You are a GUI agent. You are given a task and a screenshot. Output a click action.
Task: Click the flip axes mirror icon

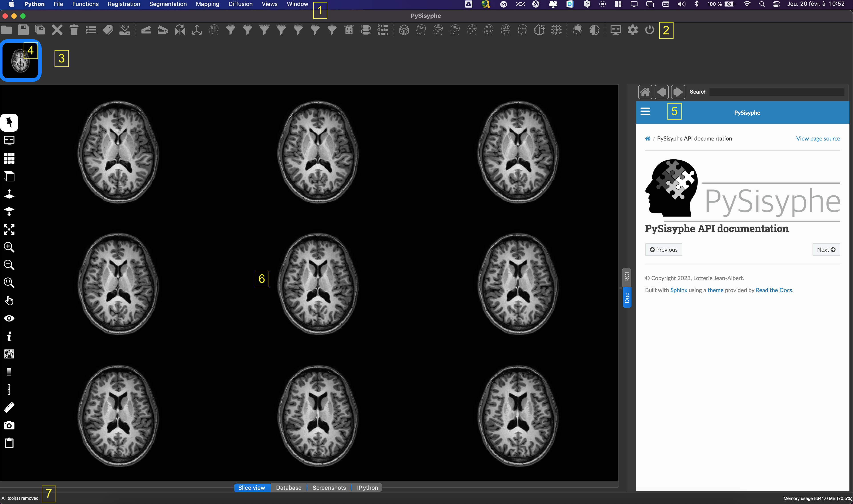[180, 30]
